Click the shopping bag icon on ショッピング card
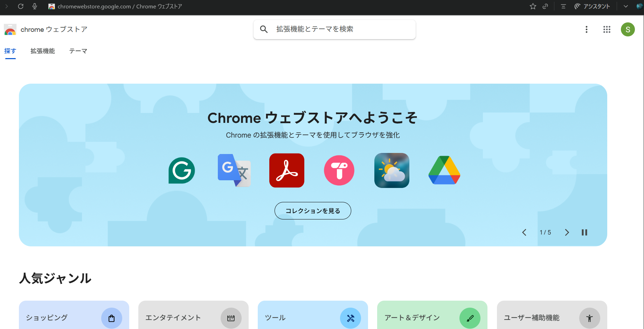Screen dimensions: 644x329 tap(111, 318)
